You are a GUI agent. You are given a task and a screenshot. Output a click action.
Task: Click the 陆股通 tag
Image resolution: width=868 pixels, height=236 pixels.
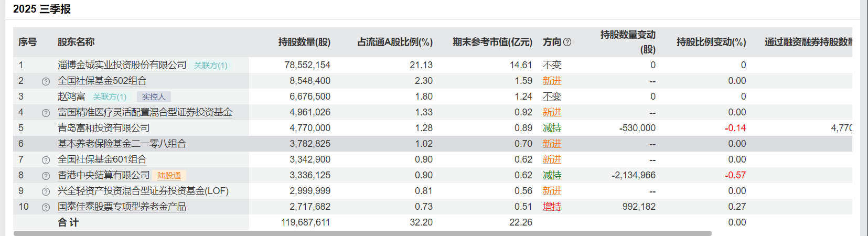pos(169,176)
